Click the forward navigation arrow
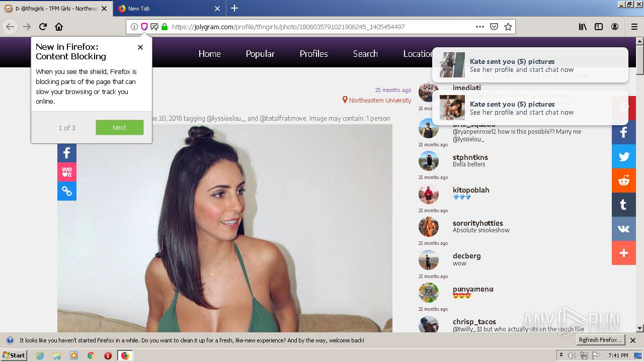The width and height of the screenshot is (644, 362). pos(27,27)
